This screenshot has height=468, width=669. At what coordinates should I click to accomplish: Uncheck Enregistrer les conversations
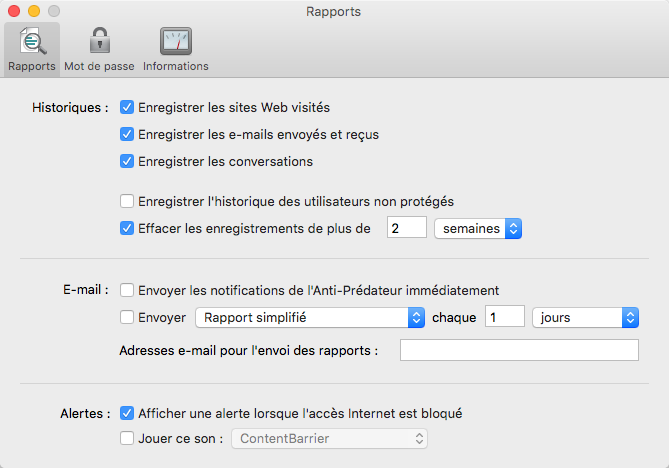[x=127, y=161]
